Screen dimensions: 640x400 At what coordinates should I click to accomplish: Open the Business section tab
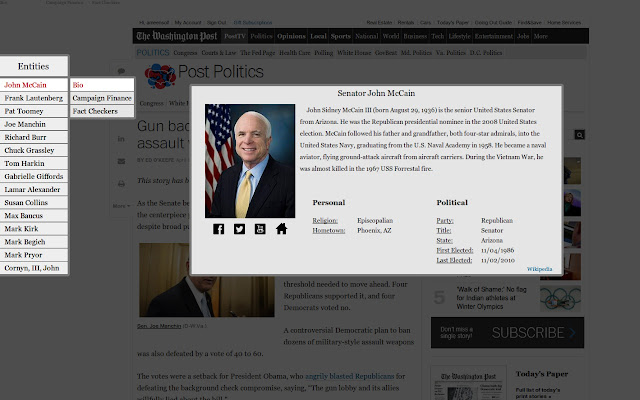coord(415,36)
